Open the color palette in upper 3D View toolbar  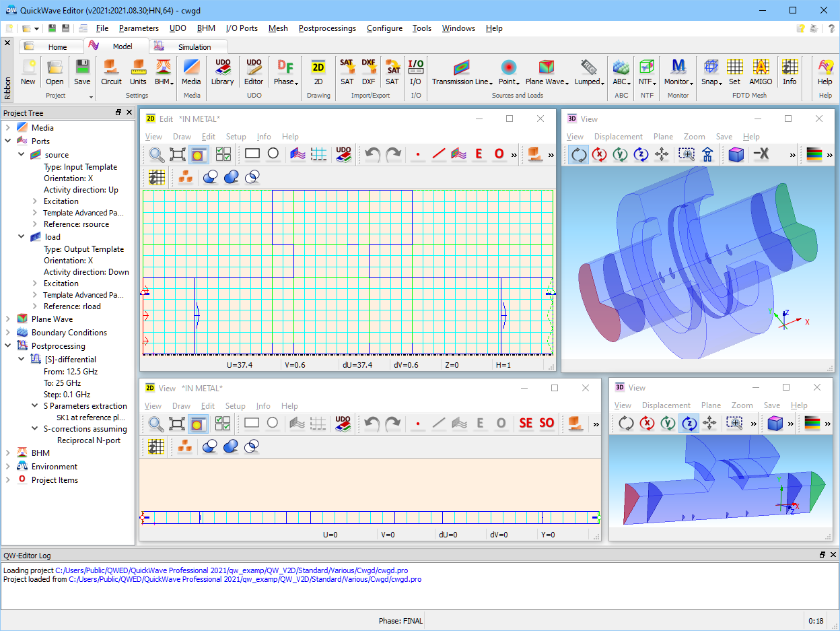(814, 155)
